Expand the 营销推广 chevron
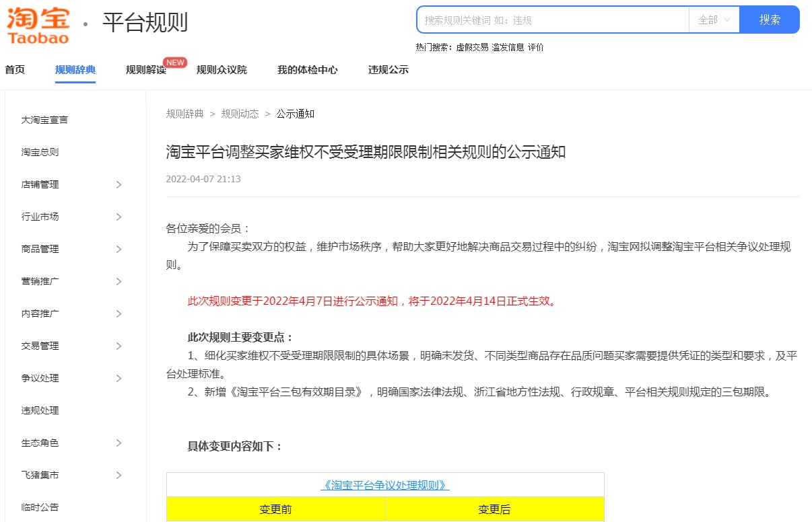This screenshot has width=812, height=522. point(119,281)
